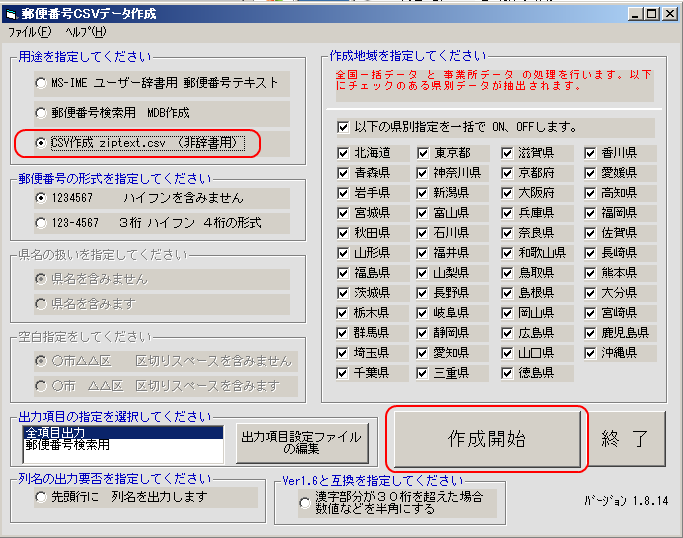Click the app icon in title bar
Screen dimensions: 683x538
click(12, 14)
